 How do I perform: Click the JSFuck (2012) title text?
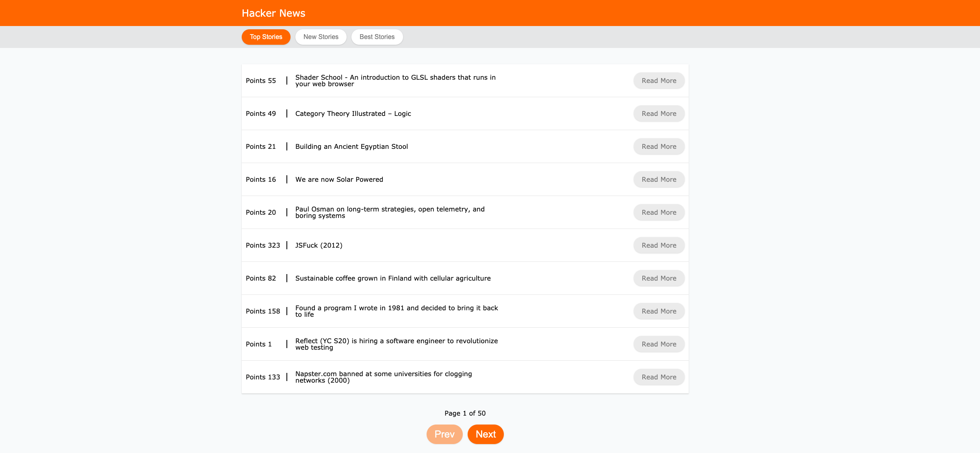pyautogui.click(x=319, y=246)
